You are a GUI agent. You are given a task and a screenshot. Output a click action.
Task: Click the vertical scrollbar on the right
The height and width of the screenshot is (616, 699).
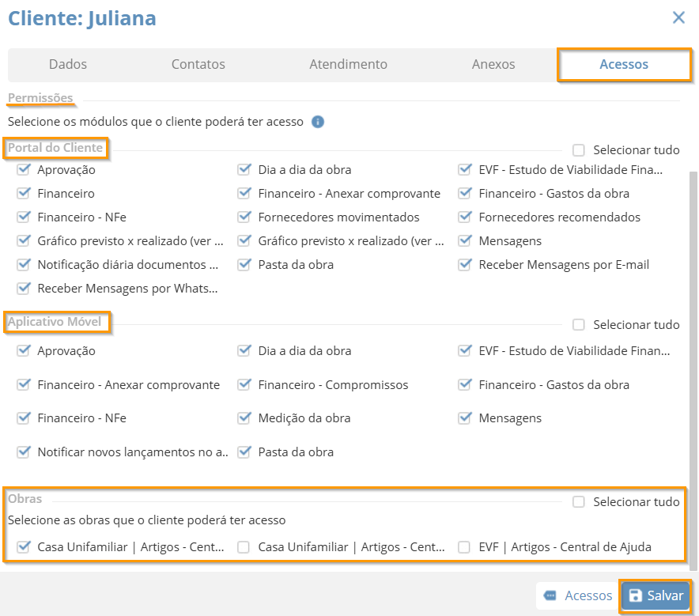coord(693,370)
